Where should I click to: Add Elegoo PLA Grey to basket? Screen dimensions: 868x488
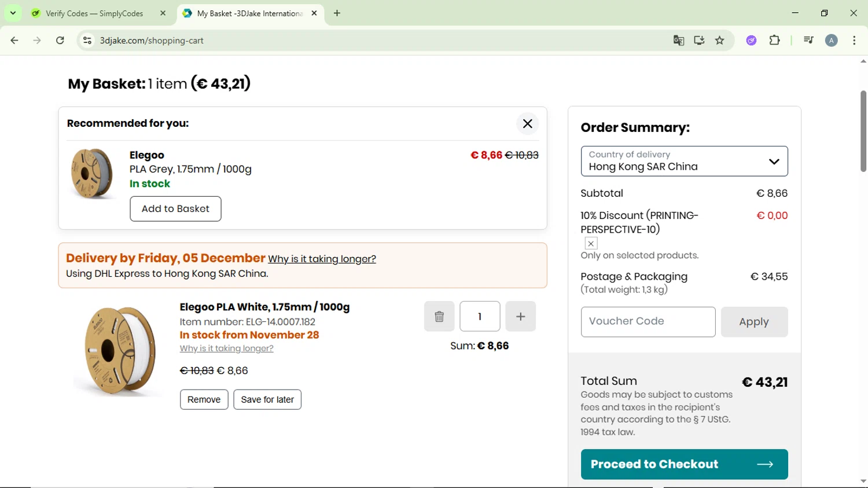tap(175, 209)
